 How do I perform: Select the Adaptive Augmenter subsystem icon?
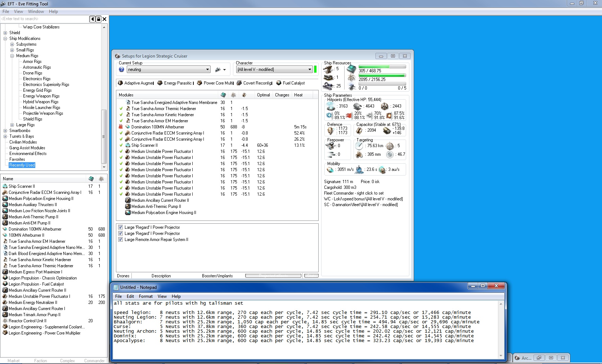pyautogui.click(x=120, y=83)
